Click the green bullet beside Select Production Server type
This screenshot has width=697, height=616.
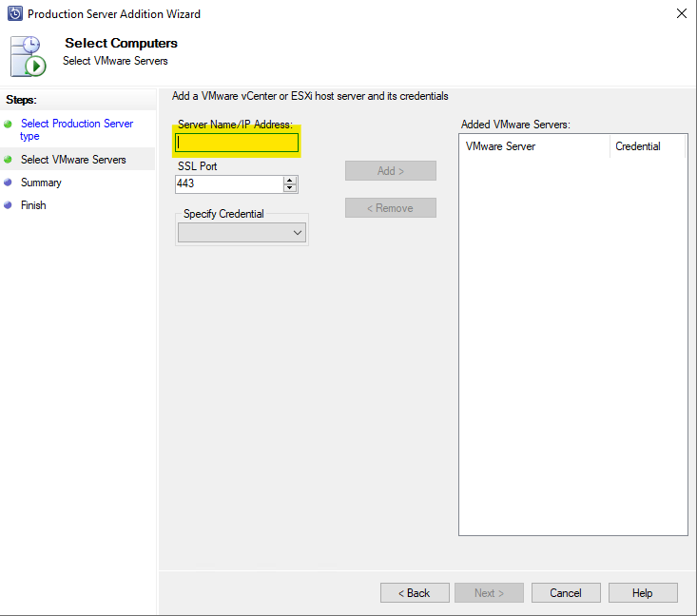[8, 124]
